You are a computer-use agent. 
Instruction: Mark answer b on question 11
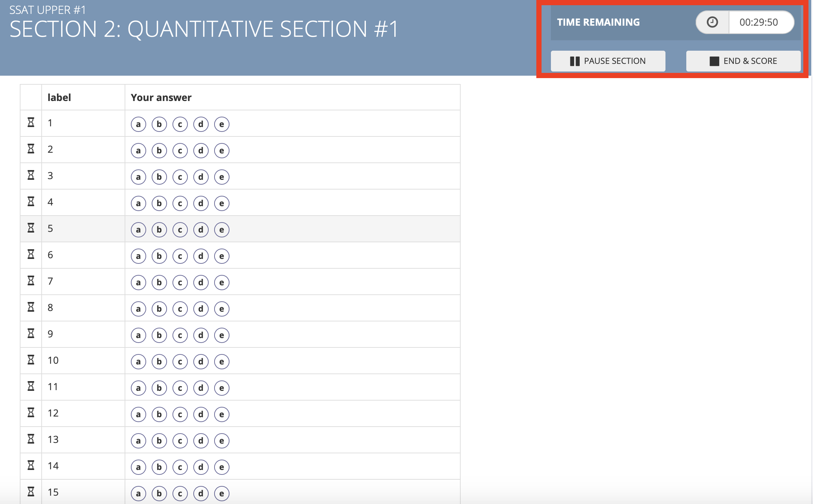tap(159, 388)
